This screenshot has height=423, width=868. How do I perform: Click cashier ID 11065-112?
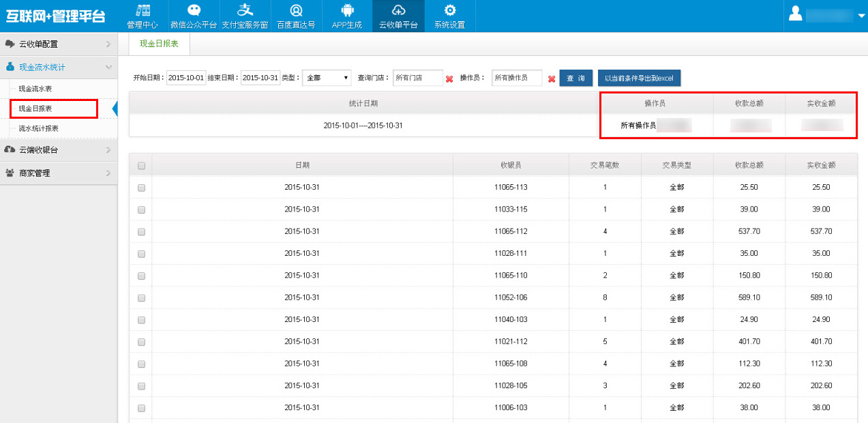pos(511,231)
